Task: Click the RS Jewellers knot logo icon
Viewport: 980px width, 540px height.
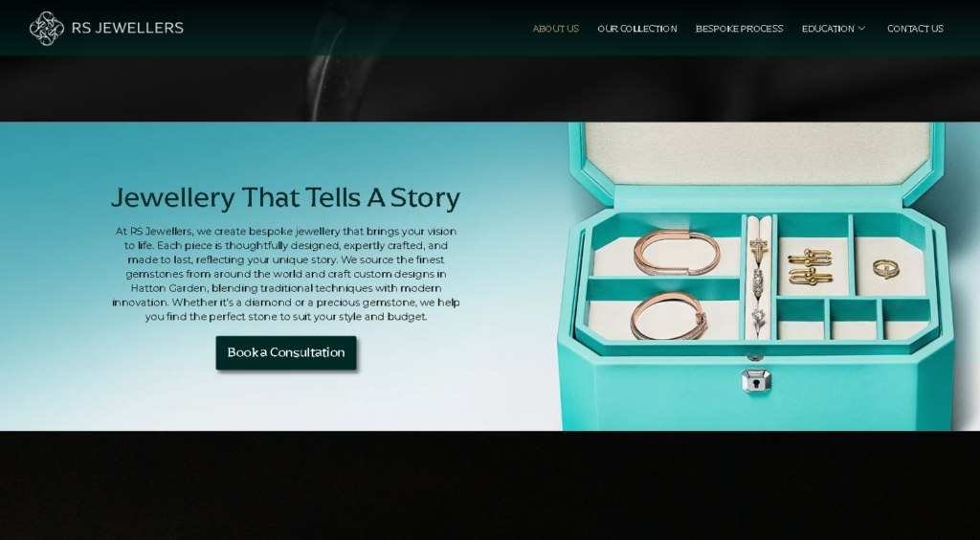Action: coord(47,28)
